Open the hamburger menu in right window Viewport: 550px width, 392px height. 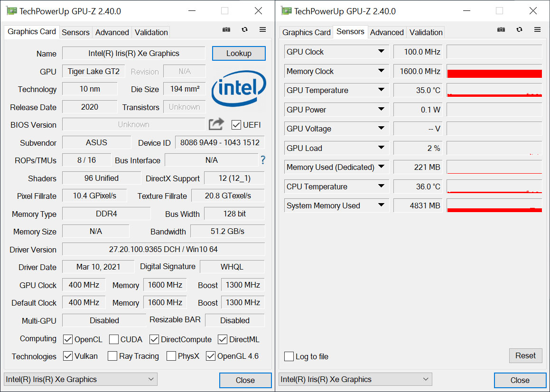pos(537,30)
